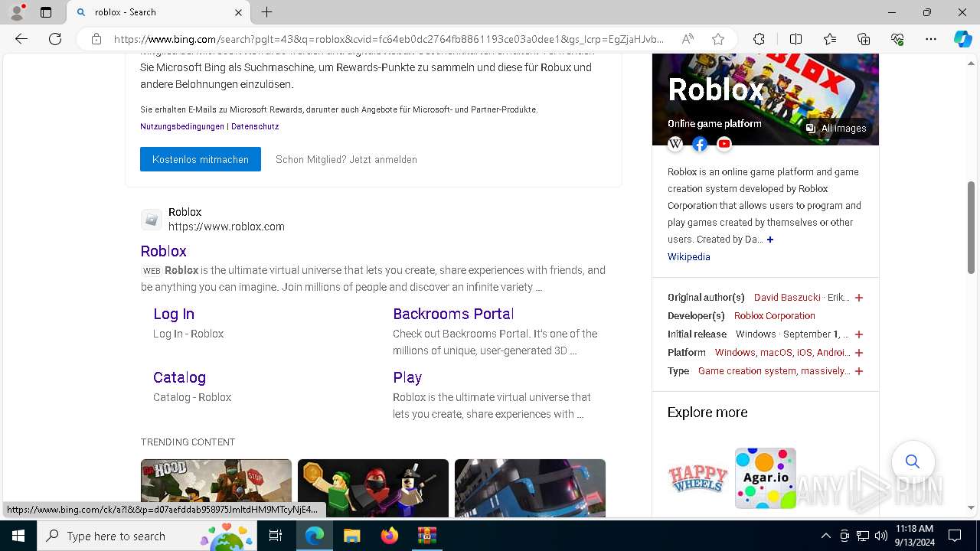Click the floating blue search button
Viewport: 980px width, 551px height.
tap(913, 461)
